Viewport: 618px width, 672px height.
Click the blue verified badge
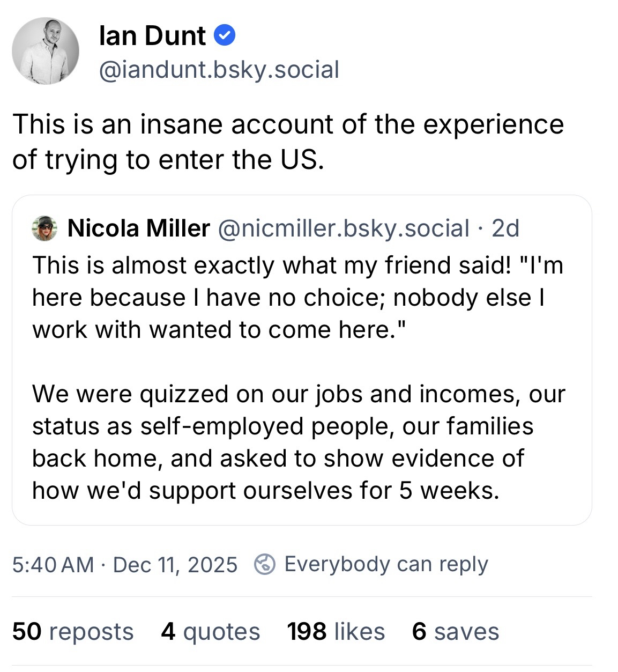pyautogui.click(x=225, y=36)
